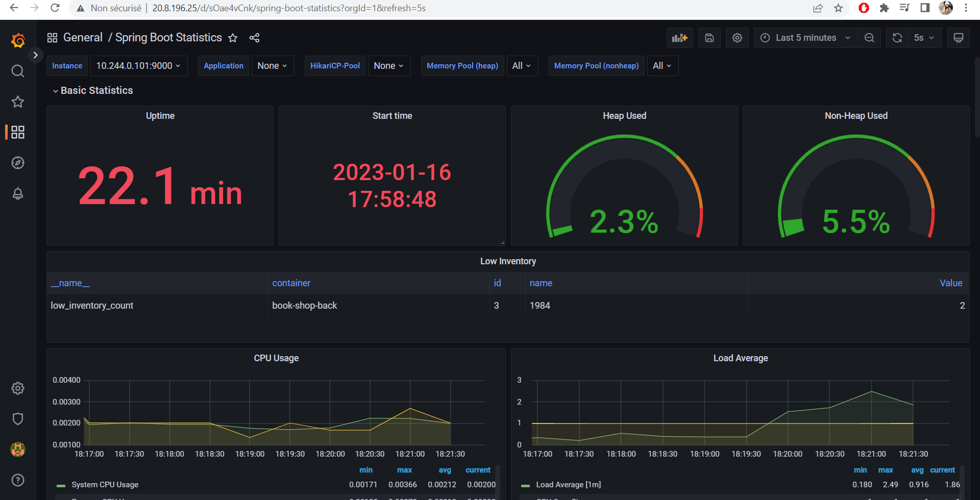
Task: Save the dashboard with the disk icon
Action: 709,38
